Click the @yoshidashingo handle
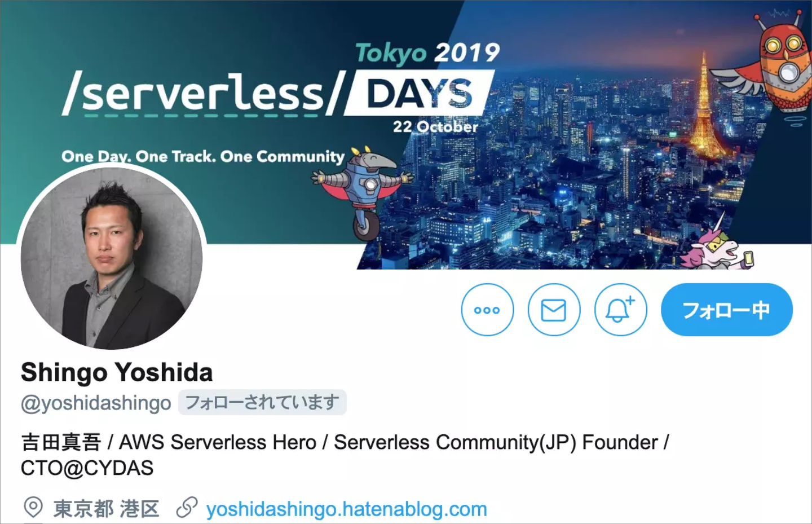This screenshot has height=524, width=812. click(x=96, y=403)
